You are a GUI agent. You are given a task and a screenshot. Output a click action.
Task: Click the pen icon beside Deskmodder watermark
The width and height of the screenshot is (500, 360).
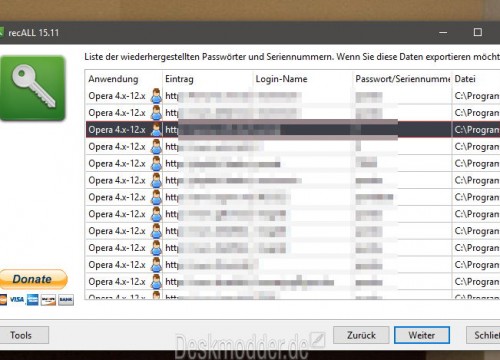point(317,340)
